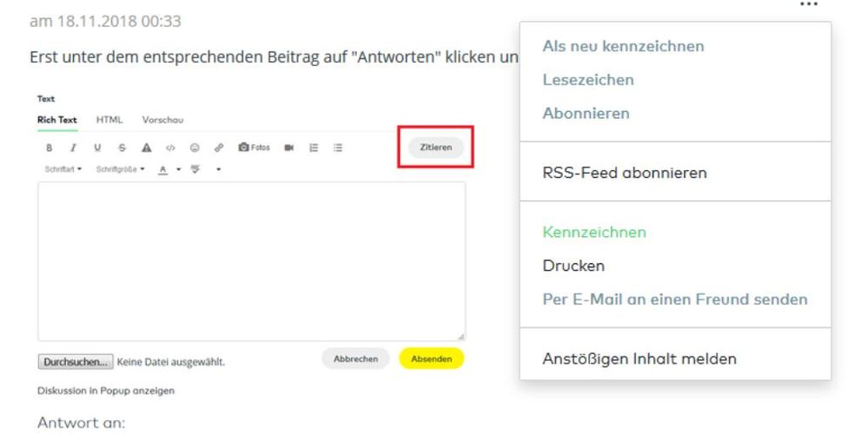
Task: Apply strikethrough with the S icon
Action: (x=122, y=148)
